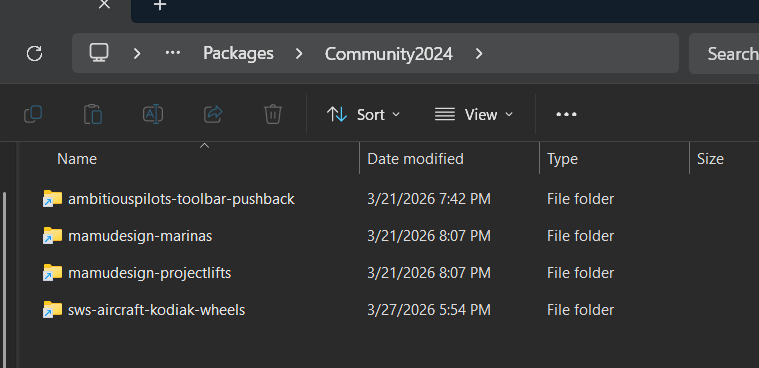The image size is (759, 368).
Task: Open the See more ellipsis menu
Action: pos(566,114)
